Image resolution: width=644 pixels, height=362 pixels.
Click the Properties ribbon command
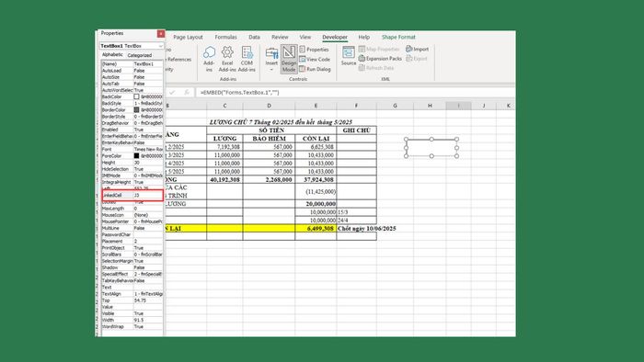[x=315, y=50]
